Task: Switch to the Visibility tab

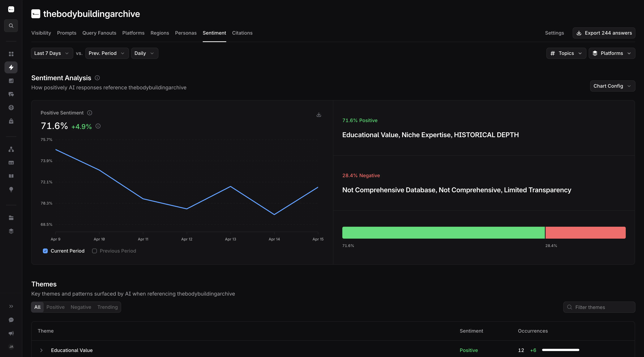Action: pyautogui.click(x=41, y=33)
